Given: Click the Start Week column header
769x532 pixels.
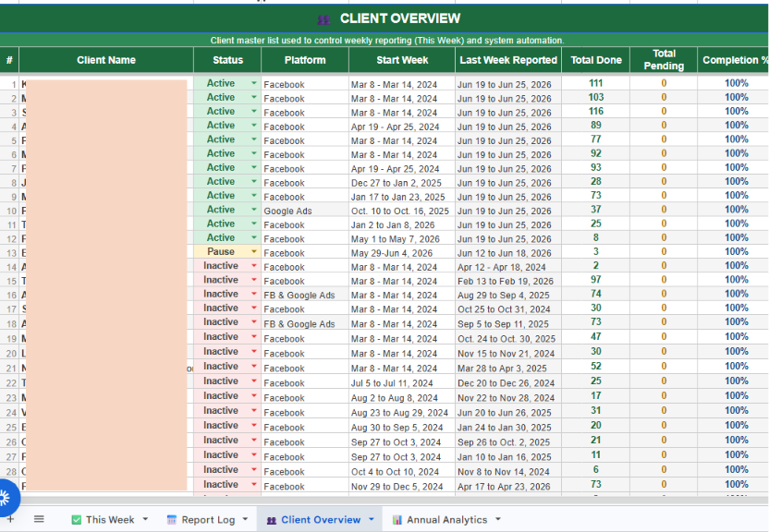Looking at the screenshot, I should tap(402, 60).
